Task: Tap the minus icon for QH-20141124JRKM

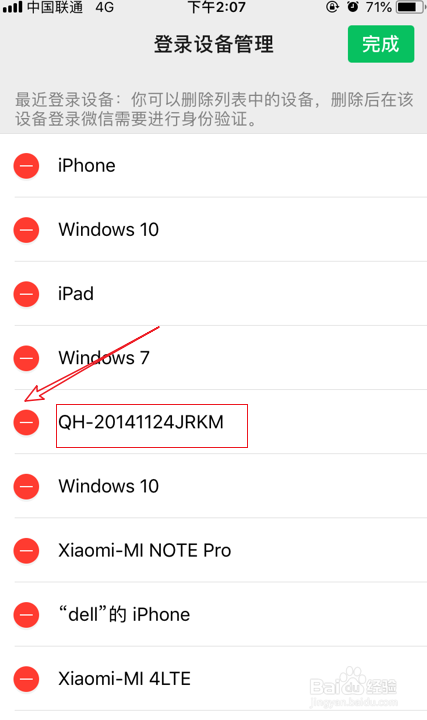Action: click(x=26, y=422)
